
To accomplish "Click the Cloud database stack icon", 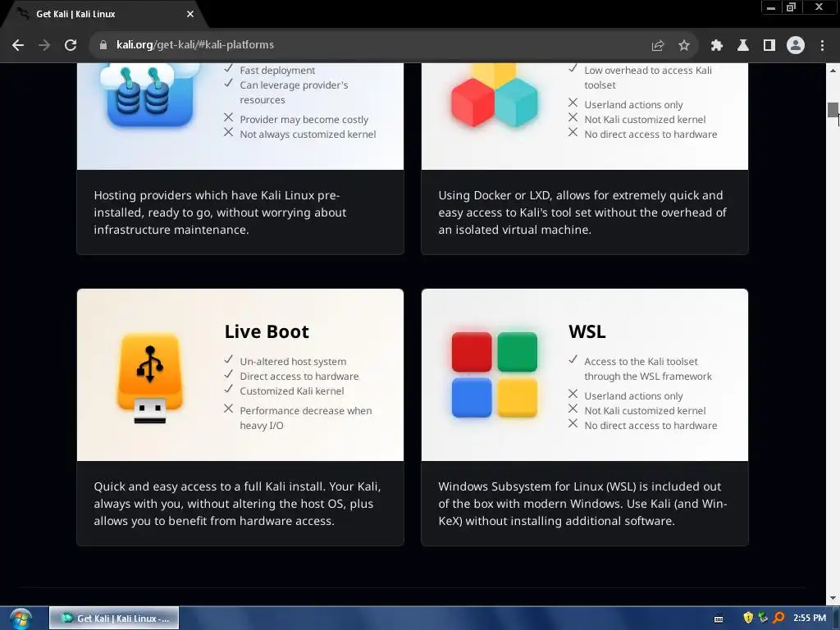I will [x=149, y=95].
